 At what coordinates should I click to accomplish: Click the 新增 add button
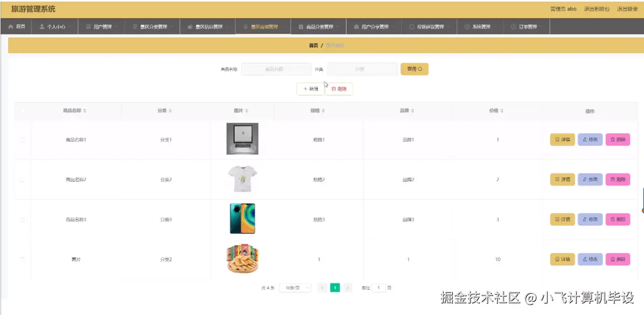[310, 89]
